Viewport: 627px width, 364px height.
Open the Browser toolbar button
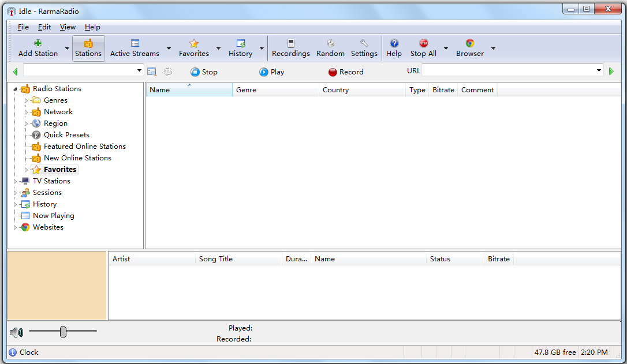pyautogui.click(x=470, y=48)
